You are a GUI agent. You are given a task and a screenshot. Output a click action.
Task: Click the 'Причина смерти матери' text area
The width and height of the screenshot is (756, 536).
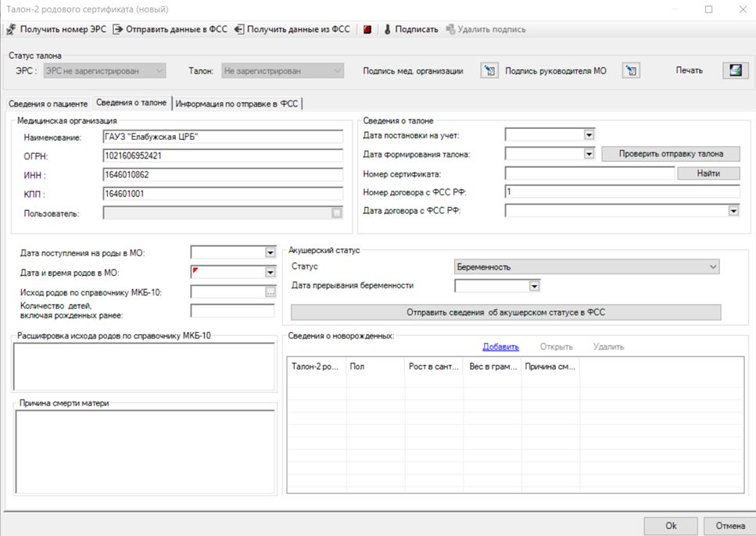click(x=145, y=452)
